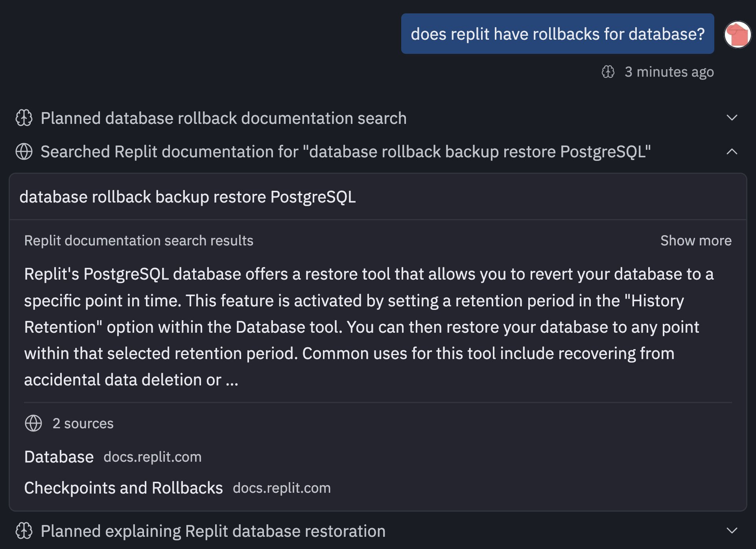Click Show more on search results

click(696, 241)
